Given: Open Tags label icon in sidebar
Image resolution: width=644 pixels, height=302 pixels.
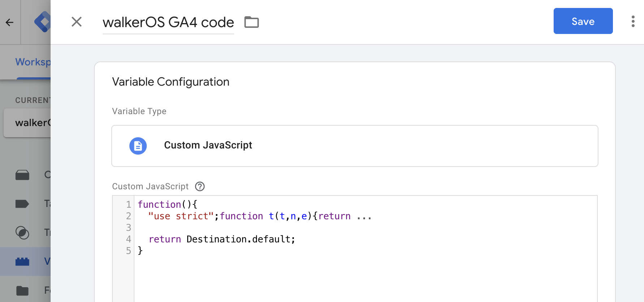Looking at the screenshot, I should click(x=22, y=204).
